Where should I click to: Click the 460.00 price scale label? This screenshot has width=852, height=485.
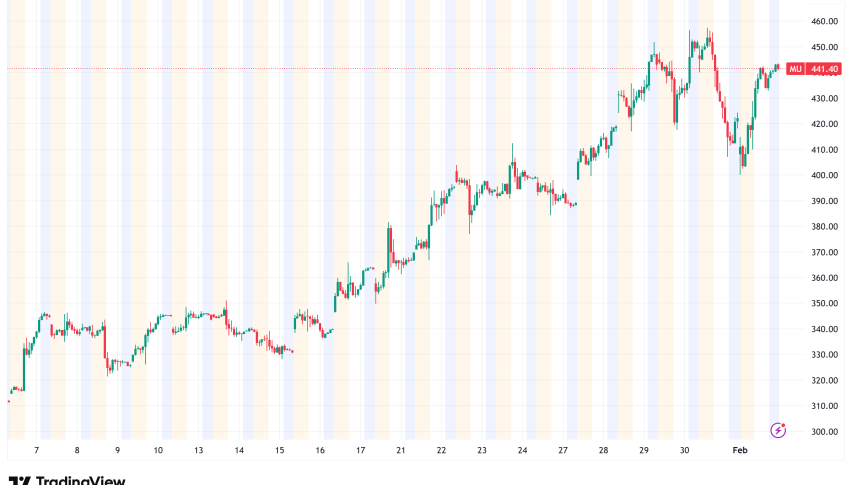pos(825,21)
